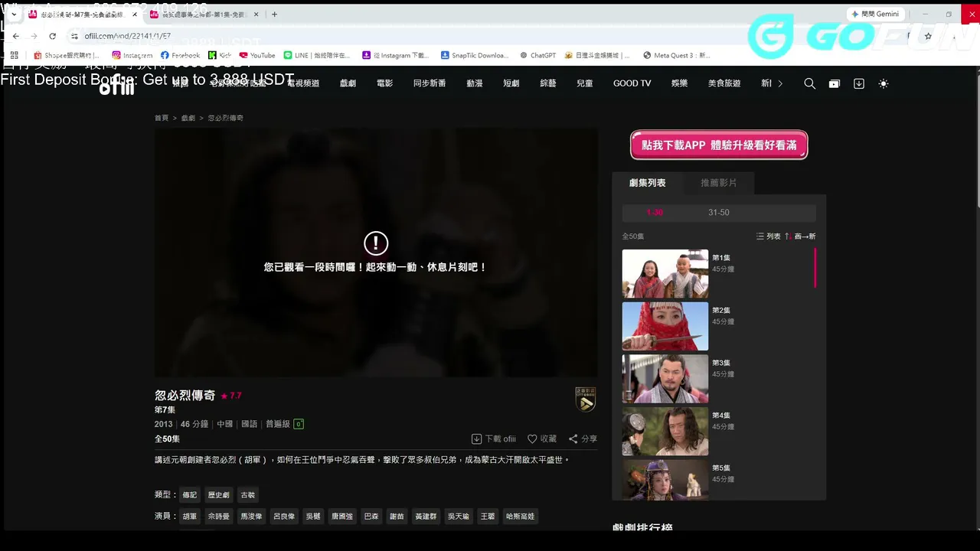This screenshot has height=551, width=980.
Task: Open the 美食旅遊 navigation item
Action: pos(724,83)
